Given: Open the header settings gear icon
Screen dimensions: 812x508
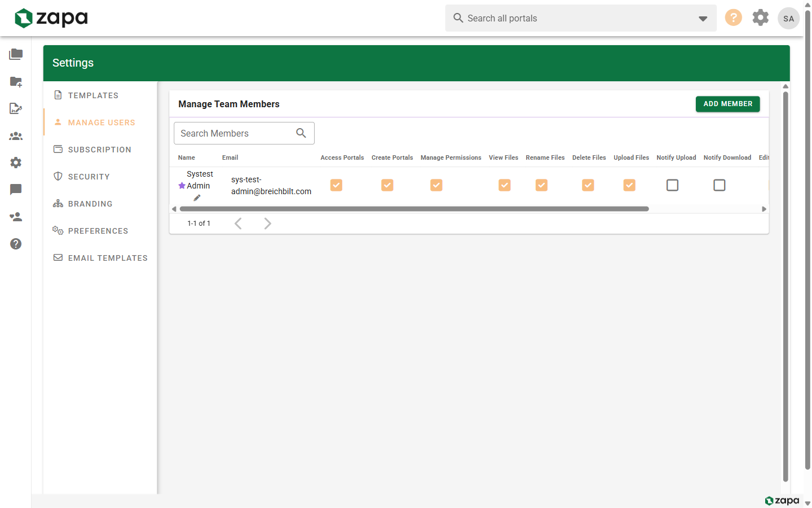Looking at the screenshot, I should coord(761,17).
